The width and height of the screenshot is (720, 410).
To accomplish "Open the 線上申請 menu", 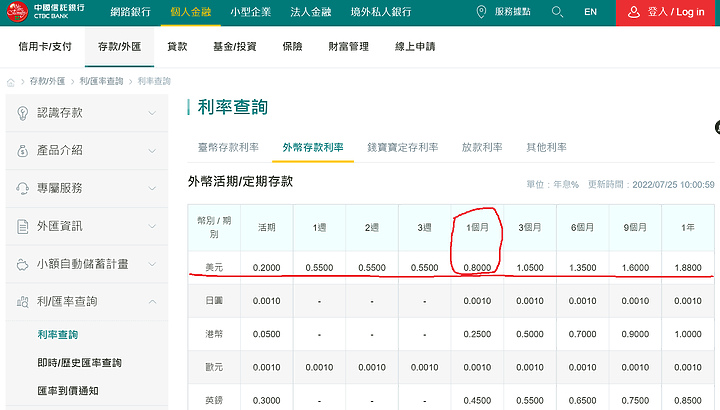I will (415, 46).
